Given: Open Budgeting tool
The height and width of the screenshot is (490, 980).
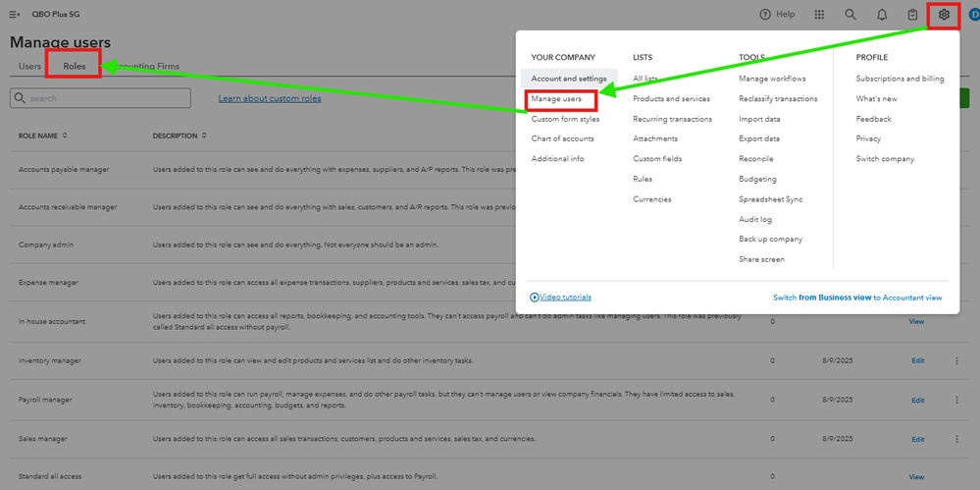Looking at the screenshot, I should [757, 179].
